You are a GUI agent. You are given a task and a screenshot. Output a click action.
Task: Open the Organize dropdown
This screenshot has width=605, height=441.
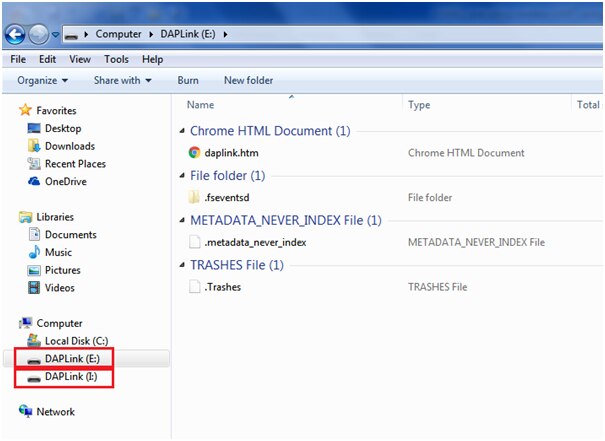42,80
